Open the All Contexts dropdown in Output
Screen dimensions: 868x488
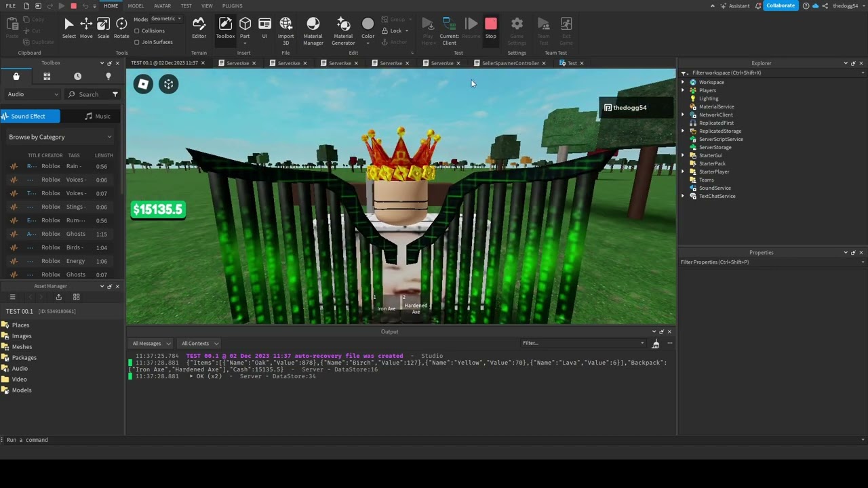pyautogui.click(x=199, y=344)
